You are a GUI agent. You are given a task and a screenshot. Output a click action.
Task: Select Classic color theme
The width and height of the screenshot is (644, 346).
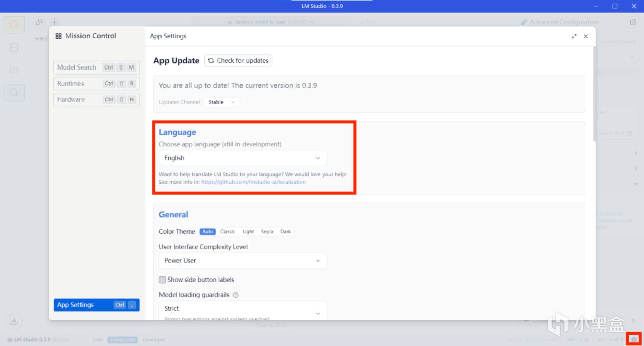228,232
